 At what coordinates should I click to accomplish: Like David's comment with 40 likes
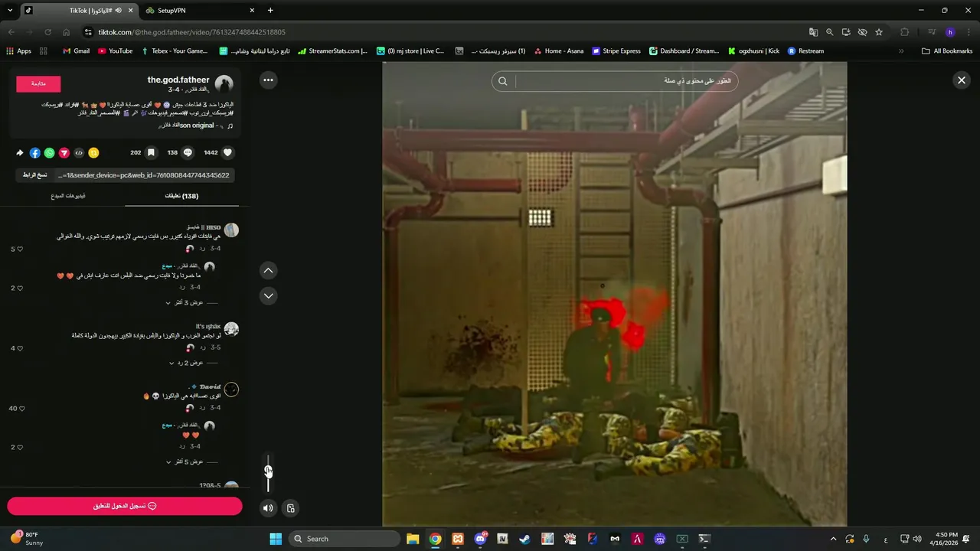click(22, 408)
